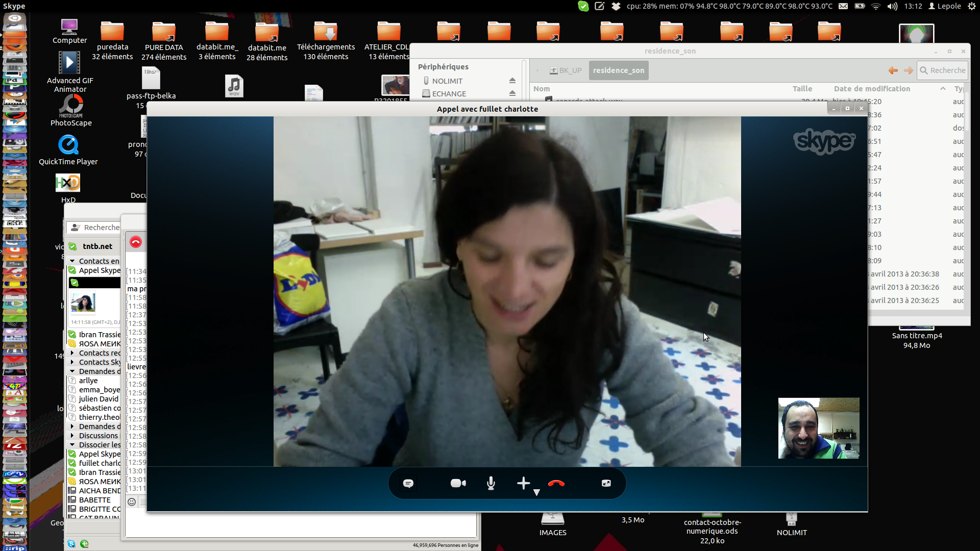This screenshot has width=980, height=551.
Task: Mute the microphone in the call
Action: [491, 483]
